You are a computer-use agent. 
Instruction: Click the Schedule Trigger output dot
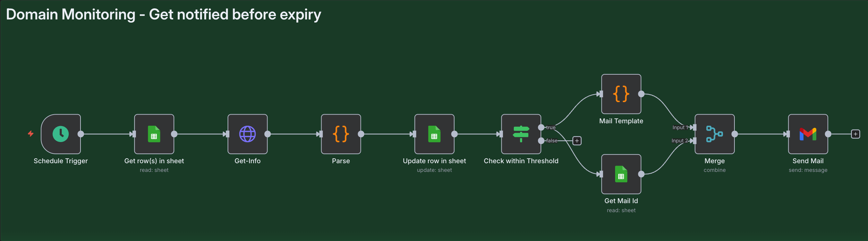(81, 134)
